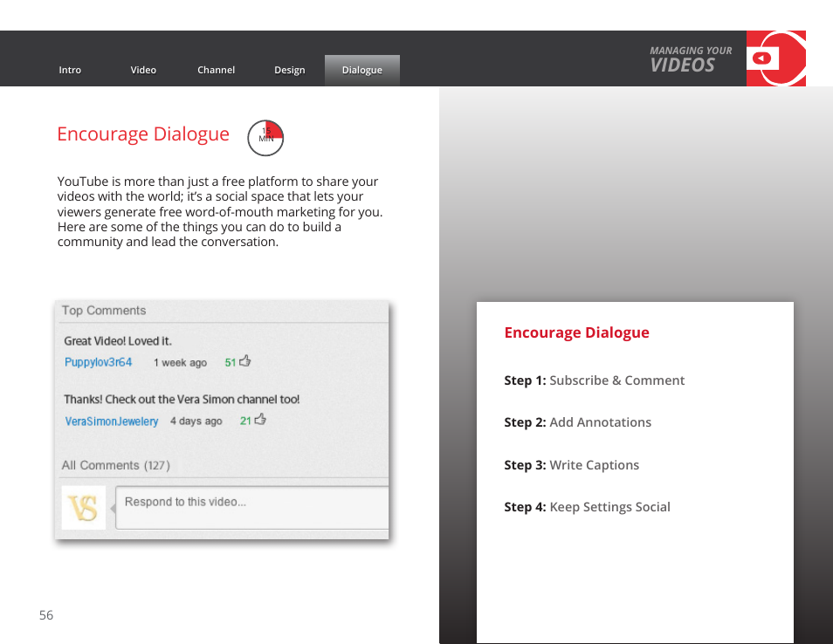Viewport: 833px width, 644px height.
Task: Select the Dialogue tab
Action: coord(361,71)
